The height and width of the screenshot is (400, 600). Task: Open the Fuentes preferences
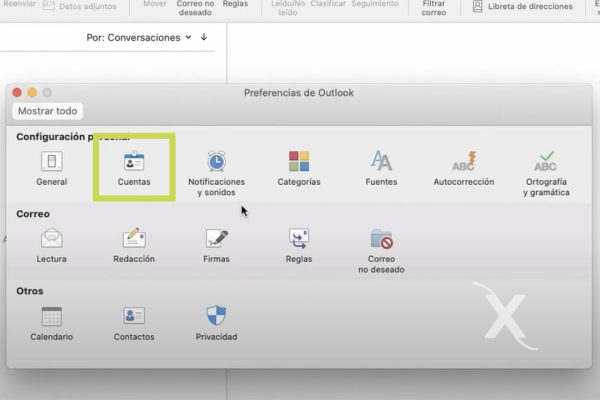click(x=381, y=168)
